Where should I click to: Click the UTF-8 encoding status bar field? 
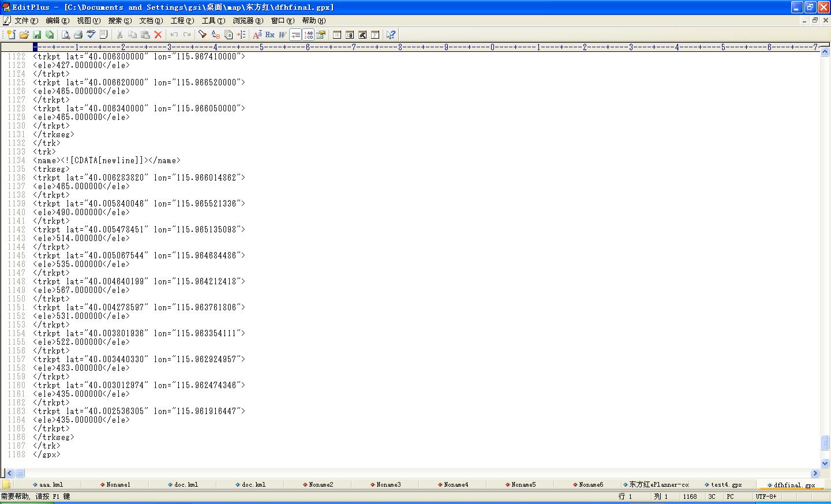coord(766,497)
